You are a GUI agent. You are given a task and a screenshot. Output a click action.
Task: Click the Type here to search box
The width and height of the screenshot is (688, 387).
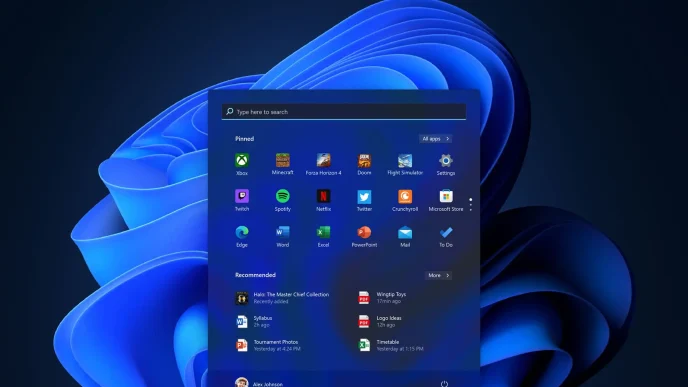pos(344,111)
